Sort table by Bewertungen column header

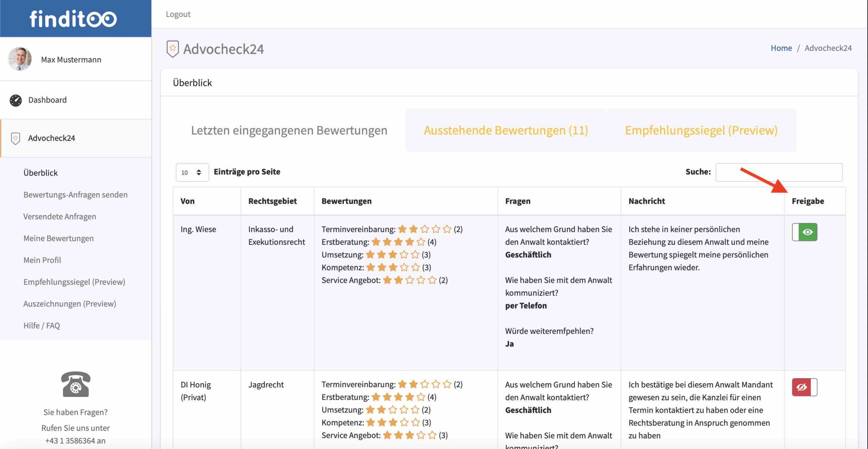click(x=346, y=201)
